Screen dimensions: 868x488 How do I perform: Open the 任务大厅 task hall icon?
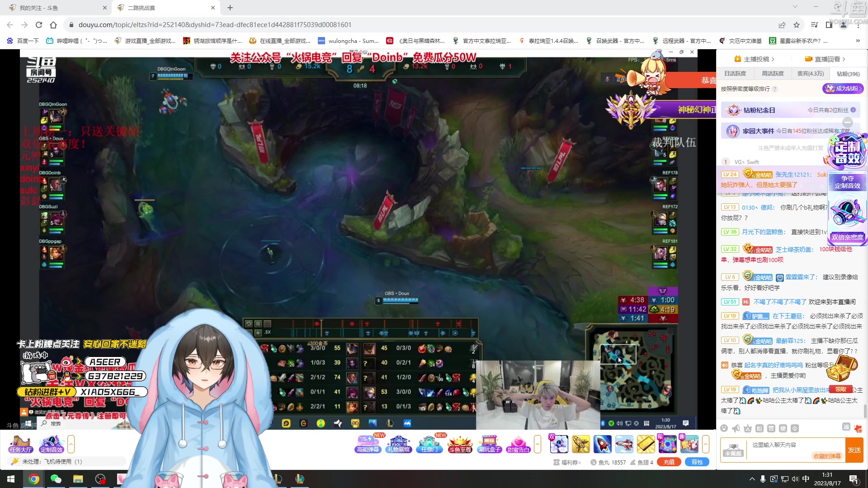coord(20,444)
